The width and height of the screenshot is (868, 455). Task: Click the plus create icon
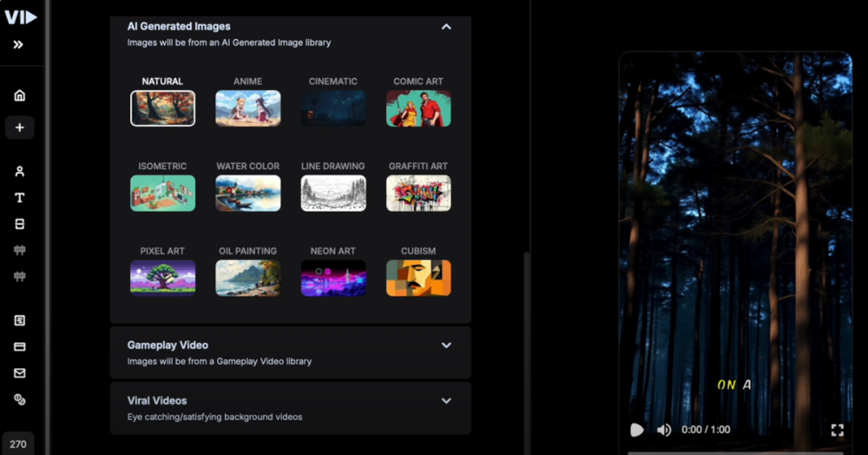[19, 127]
